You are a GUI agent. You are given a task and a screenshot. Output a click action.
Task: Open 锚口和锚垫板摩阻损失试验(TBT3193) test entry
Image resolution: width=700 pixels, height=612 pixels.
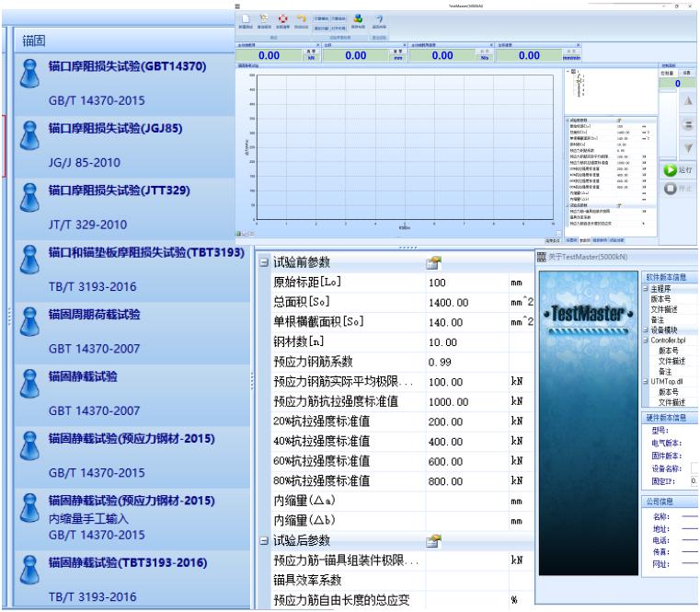(132, 270)
